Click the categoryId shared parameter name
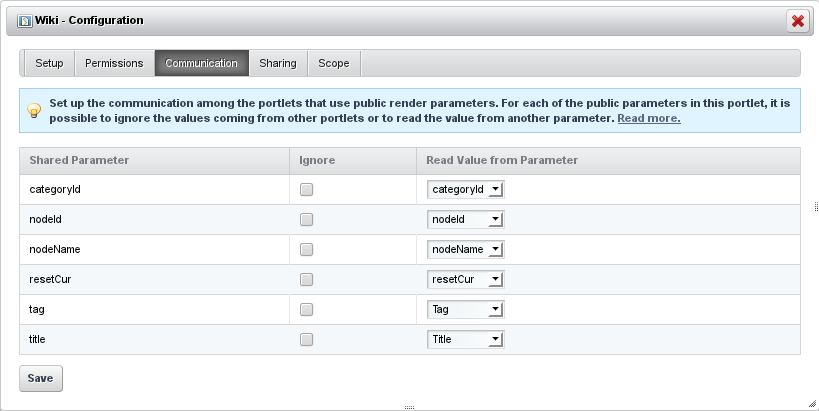The image size is (819, 411). [55, 190]
